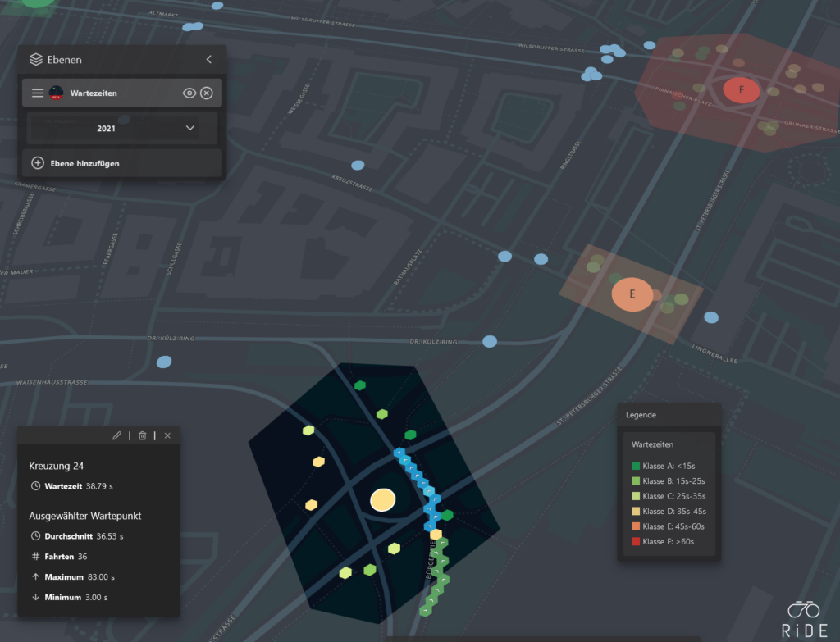Screen dimensions: 840x642
Task: Delete Kreuzung 24 with the trash icon
Action: coord(143,436)
